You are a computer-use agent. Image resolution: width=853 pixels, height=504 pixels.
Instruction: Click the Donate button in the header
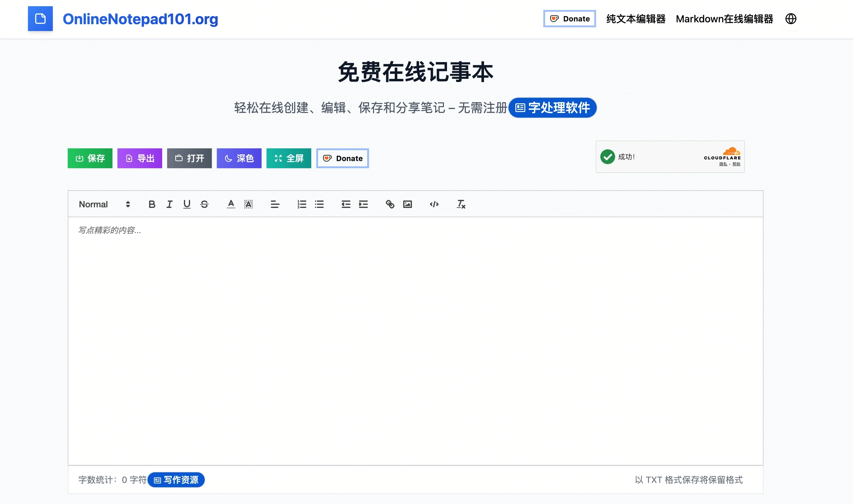[569, 19]
